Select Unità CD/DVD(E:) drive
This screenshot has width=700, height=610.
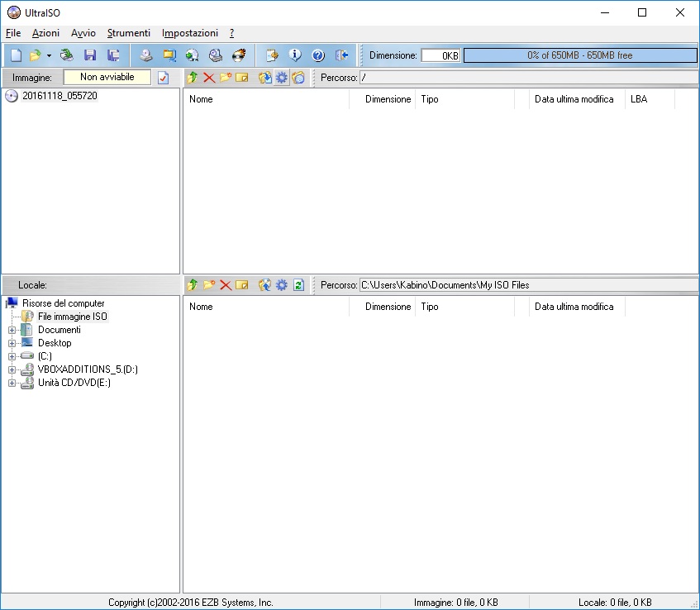click(x=74, y=383)
